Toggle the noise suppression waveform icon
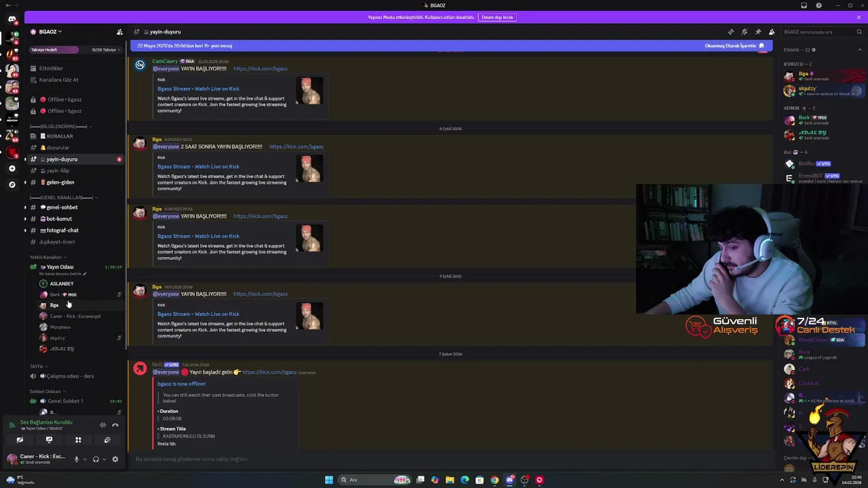The image size is (868, 488). [103, 425]
